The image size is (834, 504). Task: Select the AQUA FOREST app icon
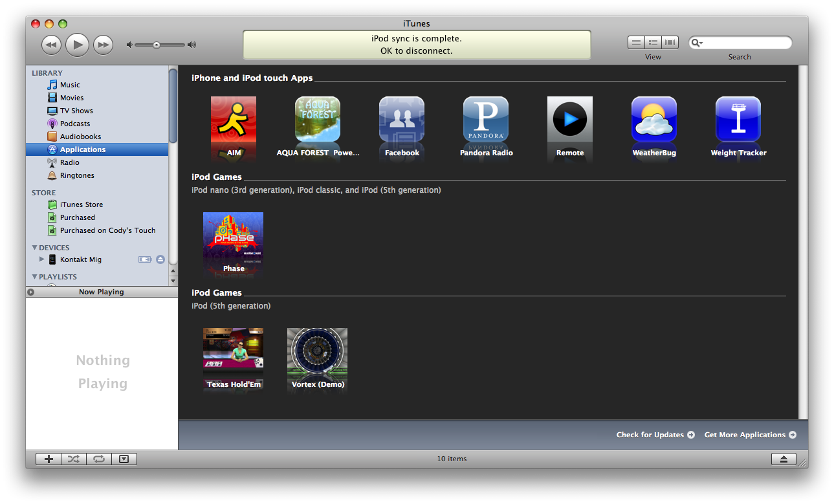click(x=318, y=119)
